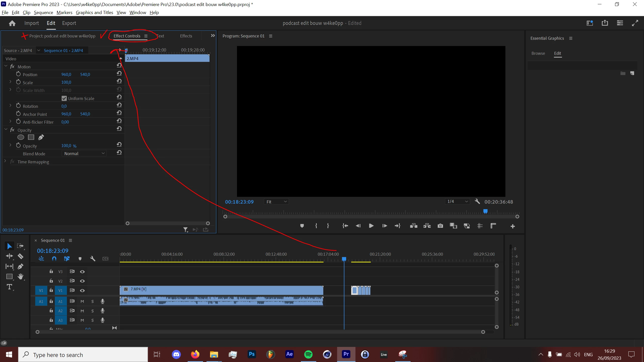Open the Sequence menu
Screen dimensions: 644x362
tap(43, 13)
